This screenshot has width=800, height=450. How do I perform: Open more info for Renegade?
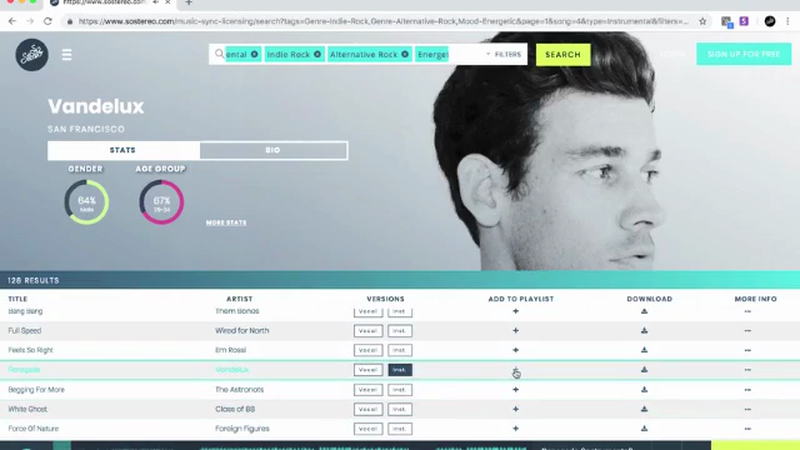(747, 369)
